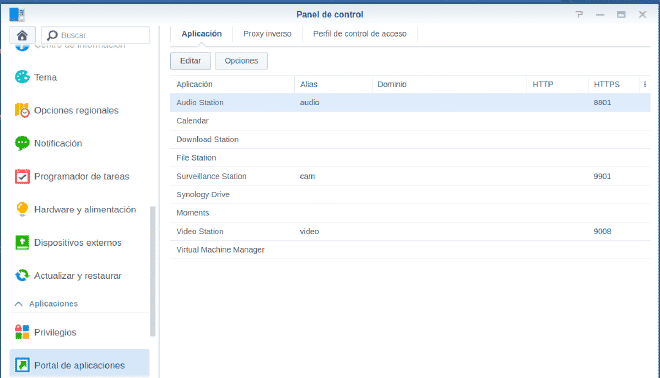The height and width of the screenshot is (378, 660).
Task: Maximize the Panel de control window
Action: point(621,14)
